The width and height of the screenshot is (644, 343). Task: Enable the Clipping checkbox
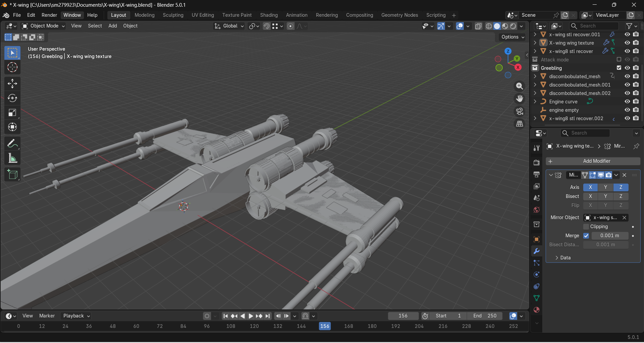coord(586,227)
